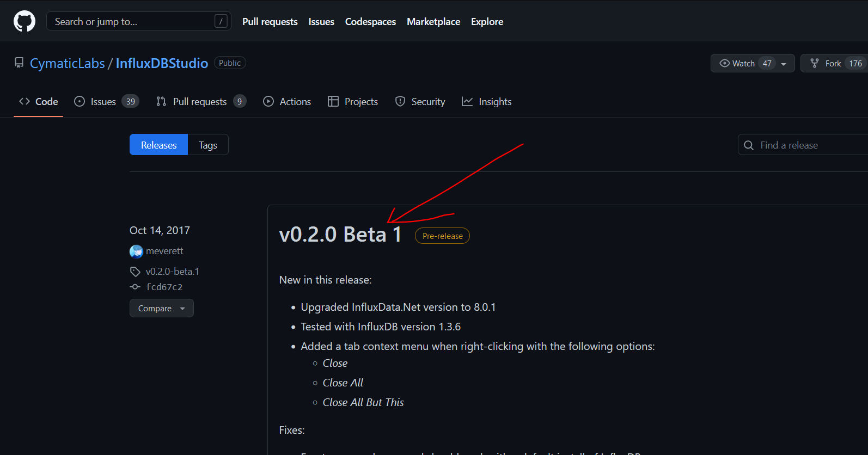Screen dimensions: 868x455
Task: Click the repository book icon
Action: tap(19, 63)
